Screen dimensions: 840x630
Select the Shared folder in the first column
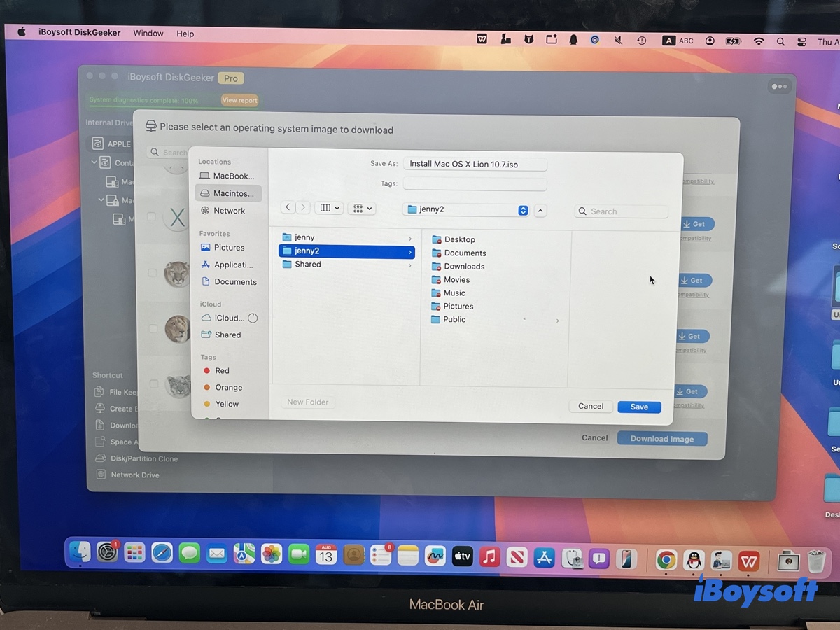coord(346,265)
